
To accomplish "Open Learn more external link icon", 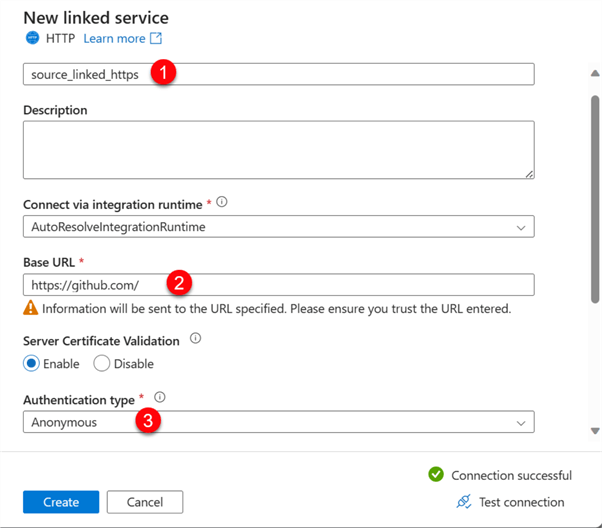I will [x=156, y=39].
